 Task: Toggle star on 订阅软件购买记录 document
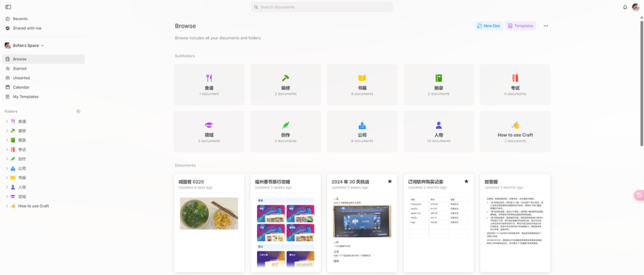(x=466, y=182)
